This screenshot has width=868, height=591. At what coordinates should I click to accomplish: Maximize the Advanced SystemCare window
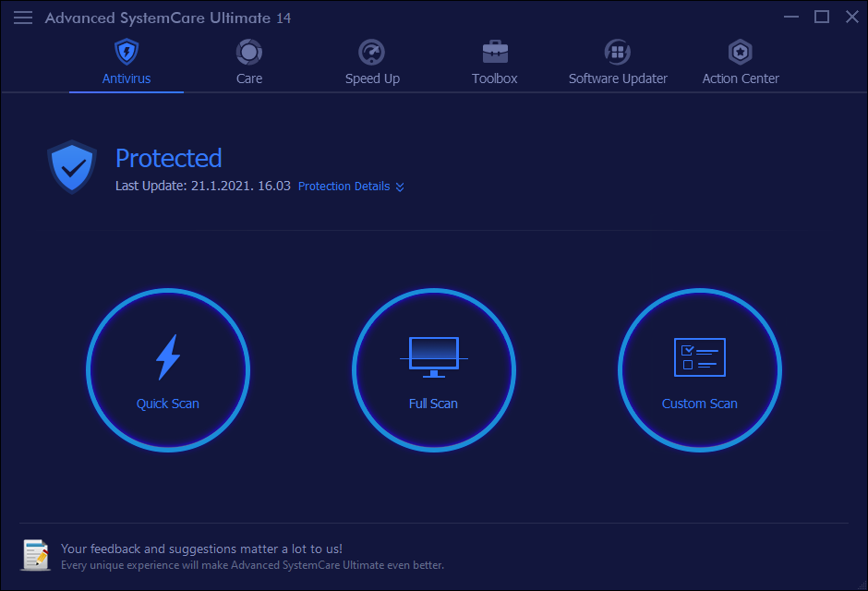pos(822,18)
